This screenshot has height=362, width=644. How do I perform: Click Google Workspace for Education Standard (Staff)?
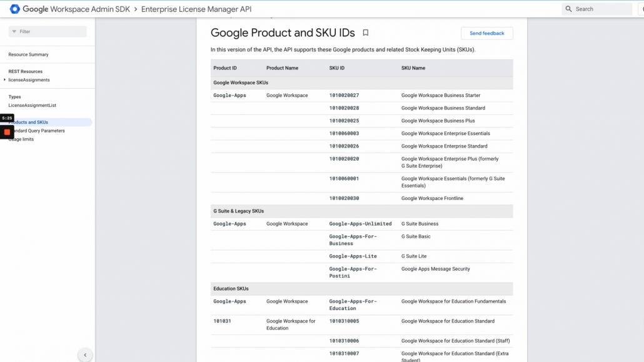(455, 341)
